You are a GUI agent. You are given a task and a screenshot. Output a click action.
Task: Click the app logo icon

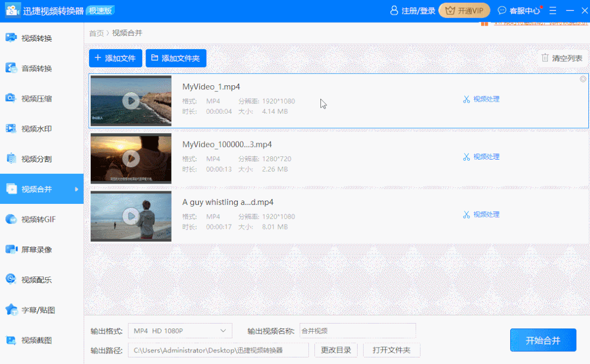click(x=12, y=10)
